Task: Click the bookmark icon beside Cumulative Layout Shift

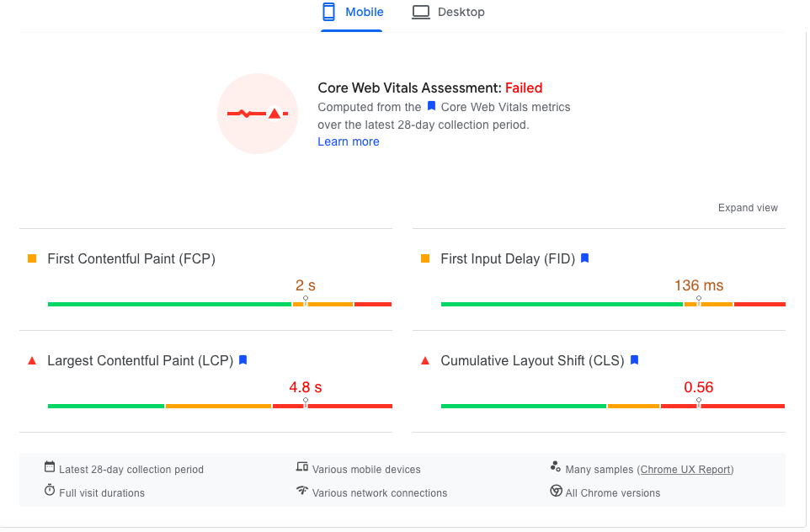Action: pyautogui.click(x=635, y=360)
